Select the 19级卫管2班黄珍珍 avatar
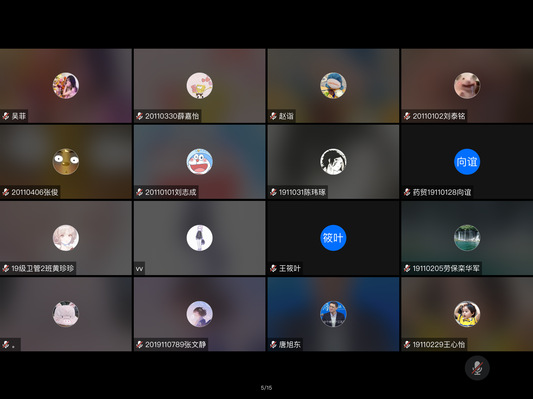 (66, 238)
